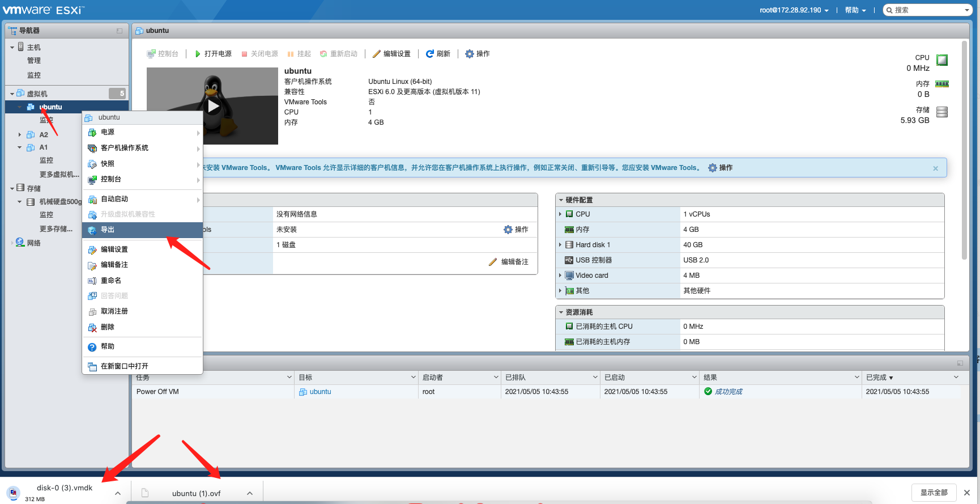Open the Guest OS submenu

(143, 148)
